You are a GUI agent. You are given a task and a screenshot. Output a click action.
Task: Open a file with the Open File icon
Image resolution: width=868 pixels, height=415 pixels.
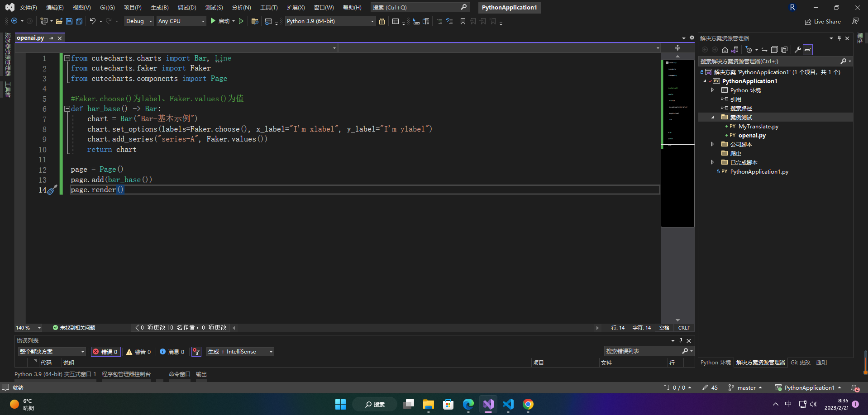point(59,21)
